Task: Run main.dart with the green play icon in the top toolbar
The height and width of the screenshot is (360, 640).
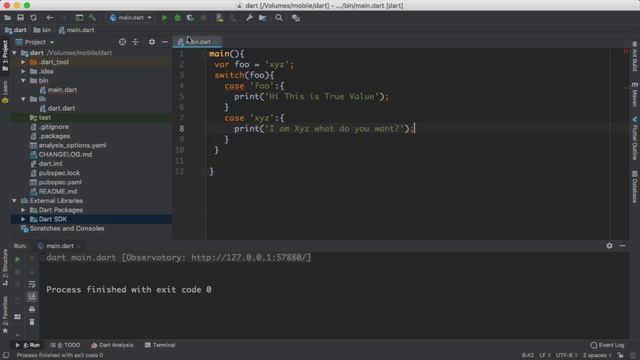Action: coord(164,18)
